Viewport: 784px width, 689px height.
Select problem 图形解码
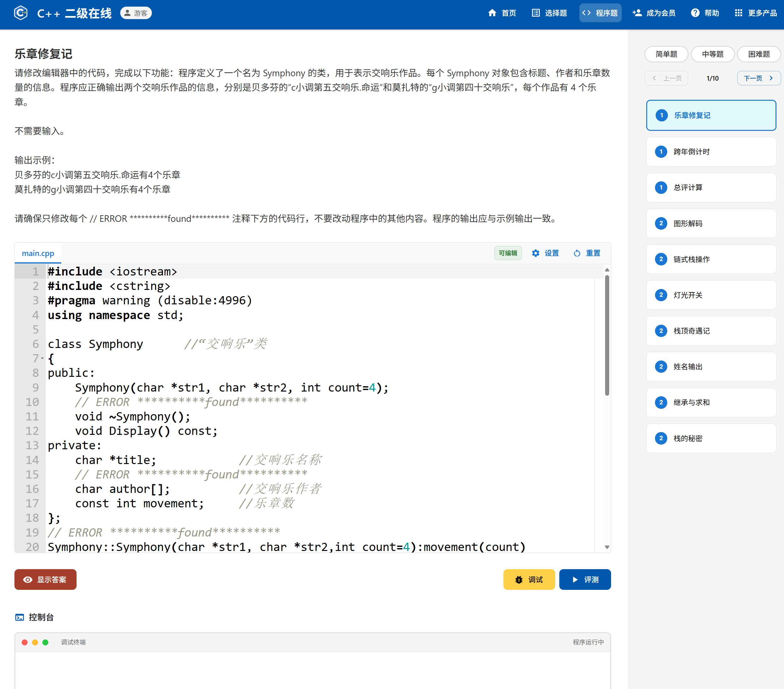coord(711,223)
